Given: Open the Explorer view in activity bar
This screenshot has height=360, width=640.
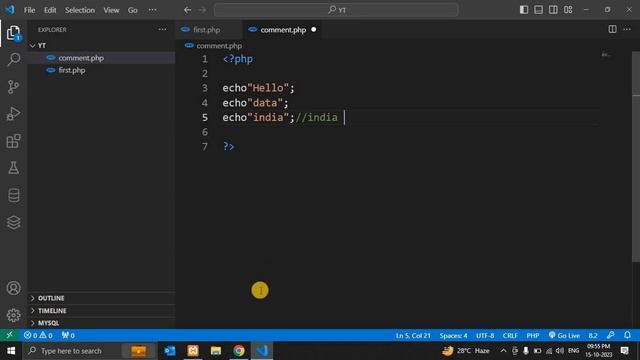Looking at the screenshot, I should (x=13, y=33).
